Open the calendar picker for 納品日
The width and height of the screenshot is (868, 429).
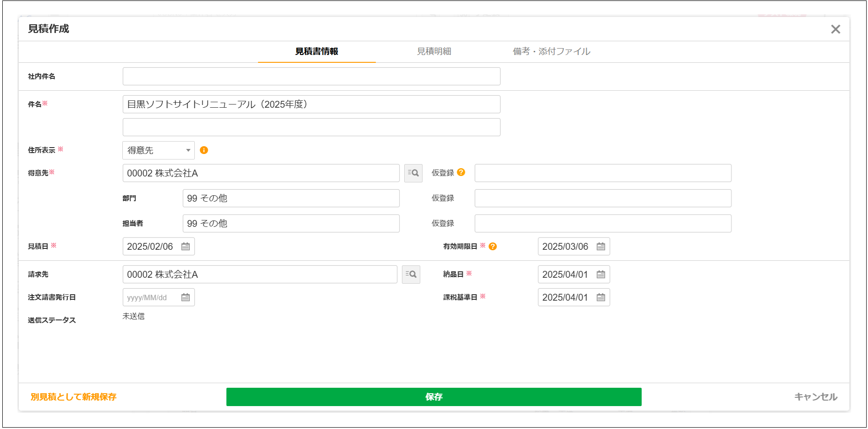601,274
